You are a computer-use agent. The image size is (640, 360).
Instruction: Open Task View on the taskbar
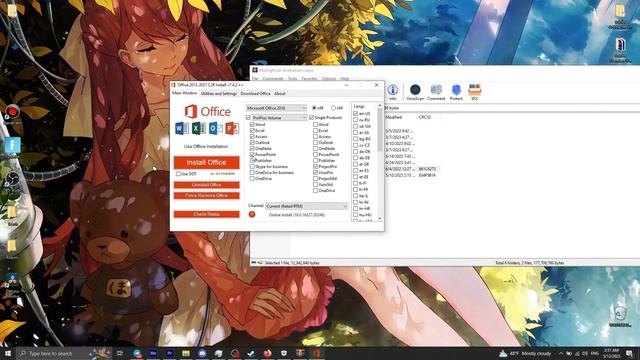point(120,353)
